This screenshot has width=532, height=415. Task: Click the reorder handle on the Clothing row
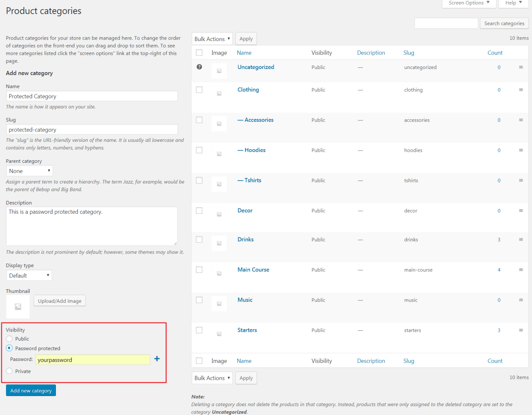[x=521, y=89]
